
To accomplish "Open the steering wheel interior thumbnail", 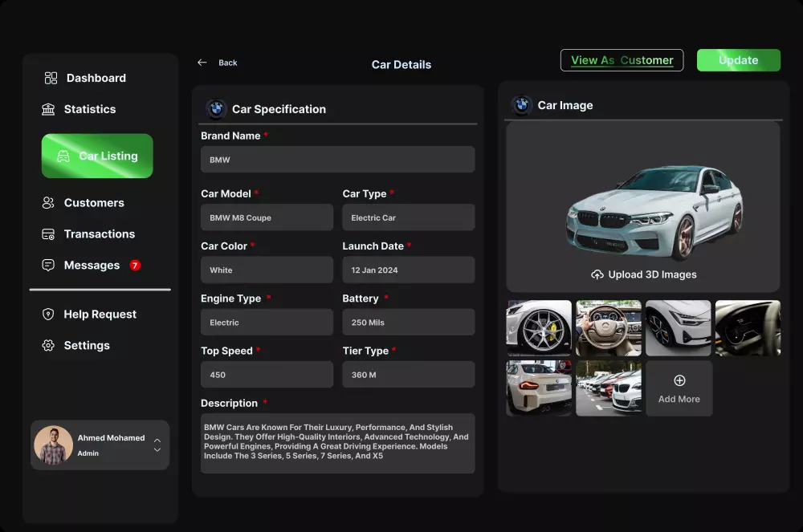I will point(609,328).
